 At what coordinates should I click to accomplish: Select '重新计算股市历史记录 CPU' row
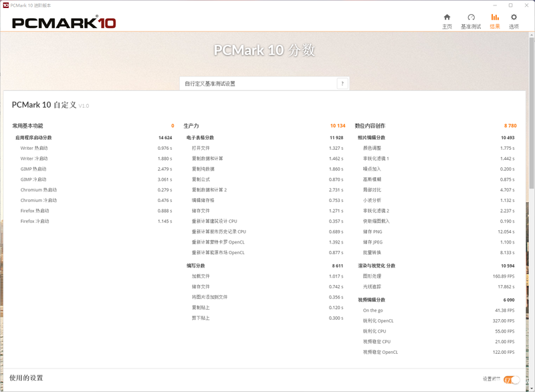(x=267, y=231)
